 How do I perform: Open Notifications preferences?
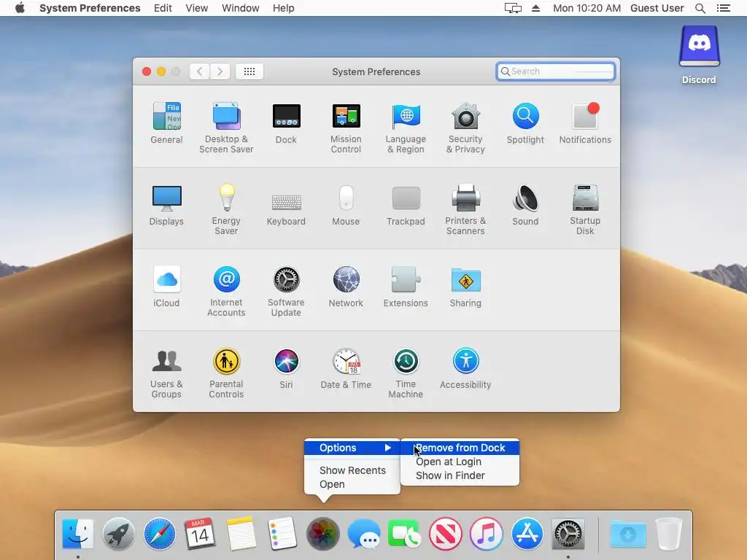pos(585,122)
